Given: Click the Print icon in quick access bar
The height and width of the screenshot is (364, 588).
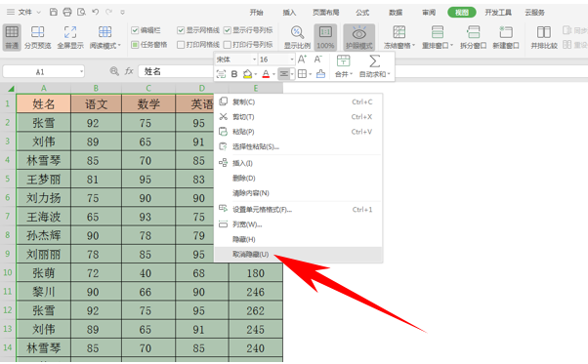Looking at the screenshot, I should tap(67, 13).
